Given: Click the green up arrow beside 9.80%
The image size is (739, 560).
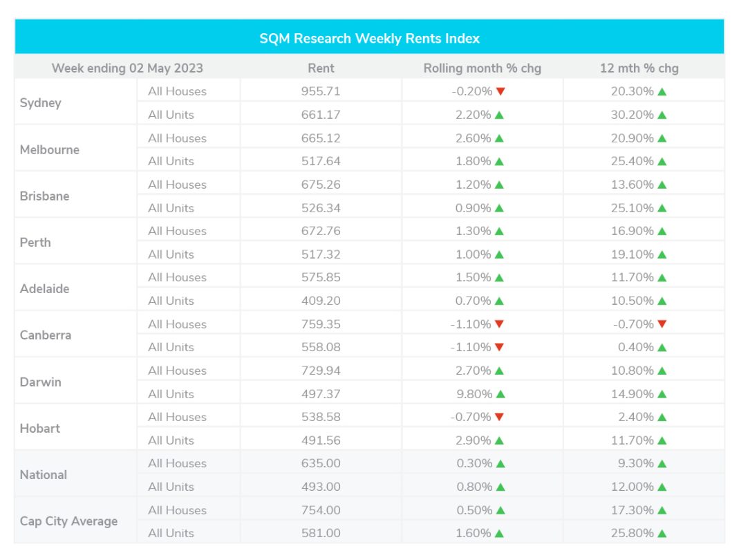Looking at the screenshot, I should [501, 394].
